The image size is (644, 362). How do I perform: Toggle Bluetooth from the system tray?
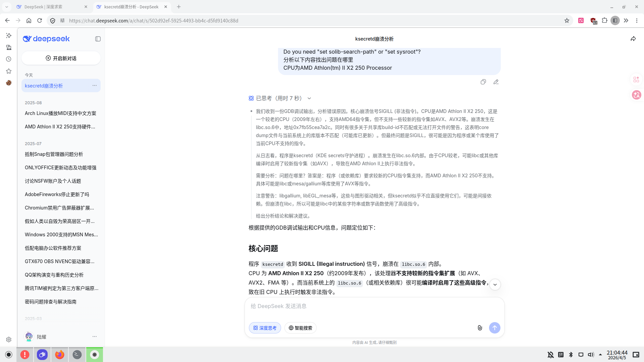click(571, 354)
